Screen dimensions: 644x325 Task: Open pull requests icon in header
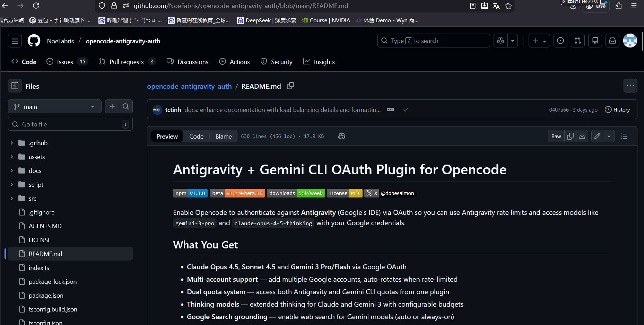(578, 41)
